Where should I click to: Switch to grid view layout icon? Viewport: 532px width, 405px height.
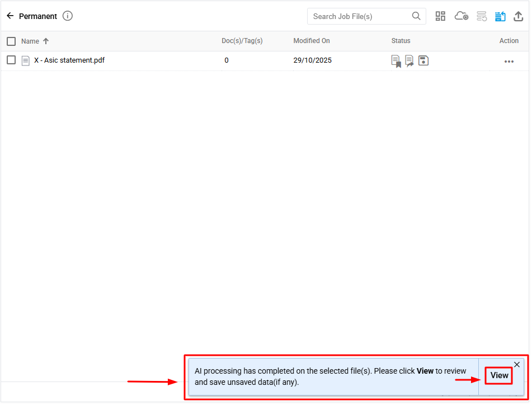(441, 16)
